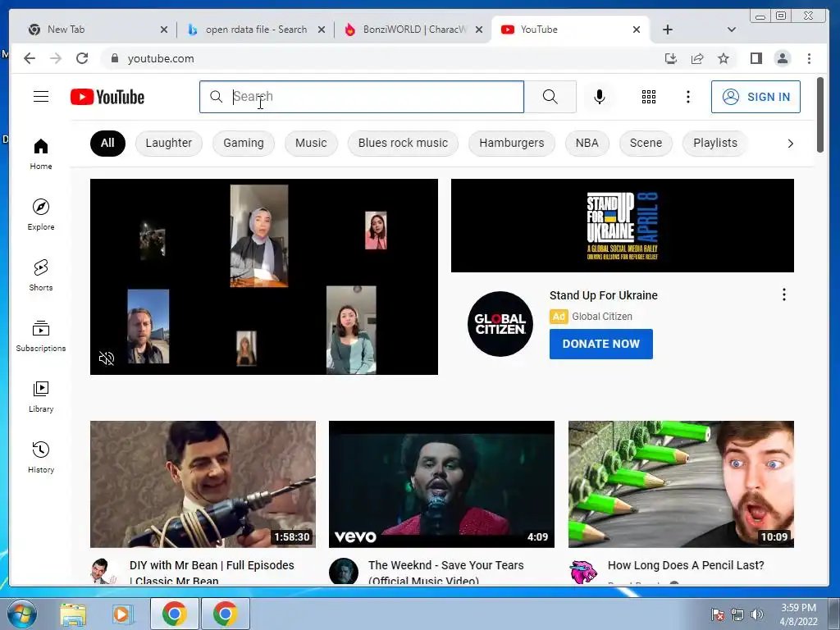The height and width of the screenshot is (630, 840).
Task: Select the Hamburgers filter chip
Action: [x=512, y=143]
